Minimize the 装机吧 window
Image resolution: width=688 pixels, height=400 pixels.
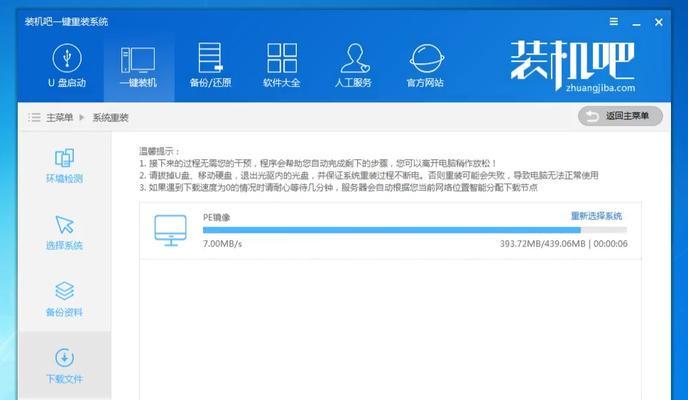(x=636, y=23)
